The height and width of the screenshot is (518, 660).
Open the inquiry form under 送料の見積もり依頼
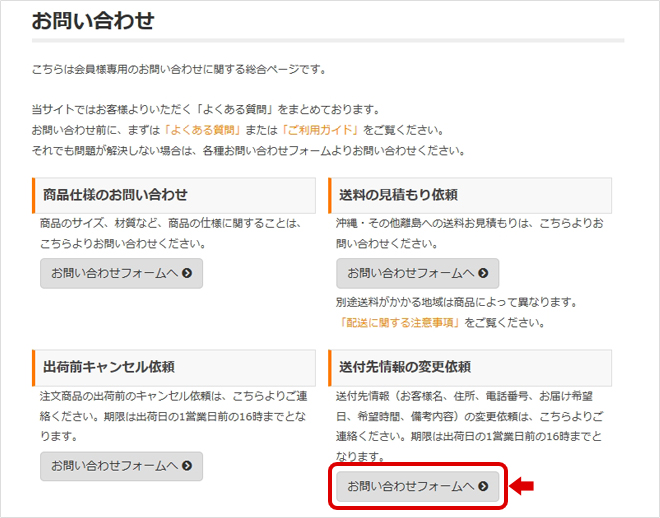click(x=417, y=273)
